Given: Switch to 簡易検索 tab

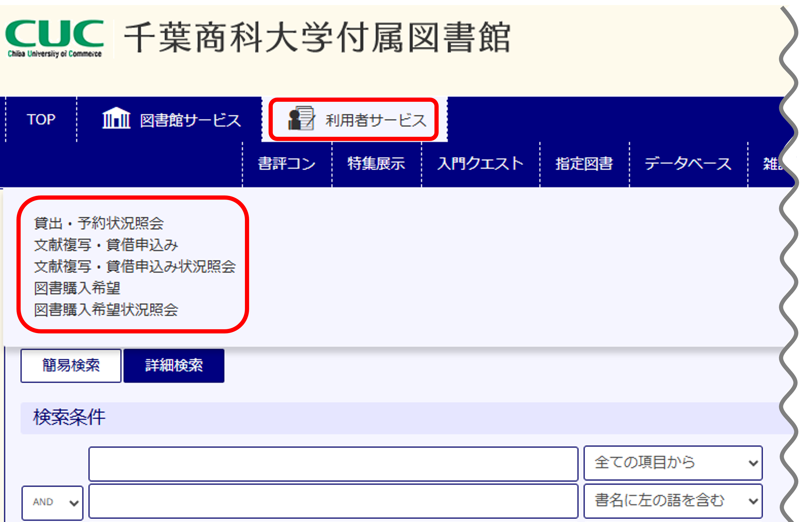Looking at the screenshot, I should [x=71, y=365].
